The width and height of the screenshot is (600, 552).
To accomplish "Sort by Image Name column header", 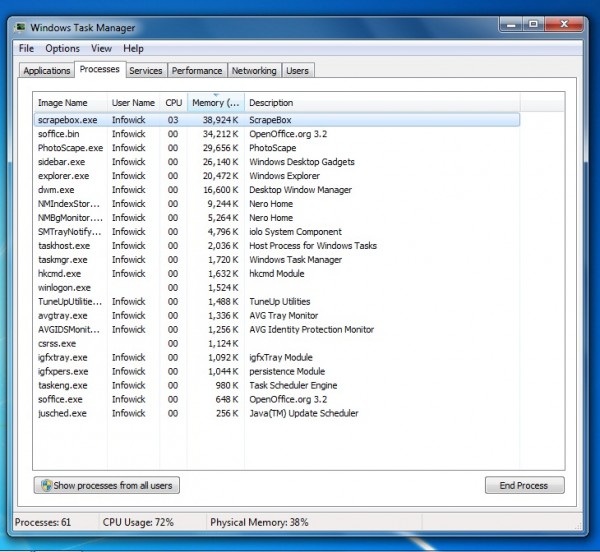I will point(70,103).
